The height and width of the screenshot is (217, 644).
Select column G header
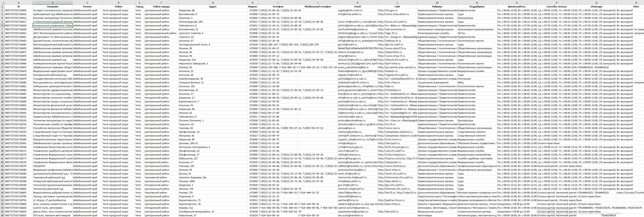213,2
